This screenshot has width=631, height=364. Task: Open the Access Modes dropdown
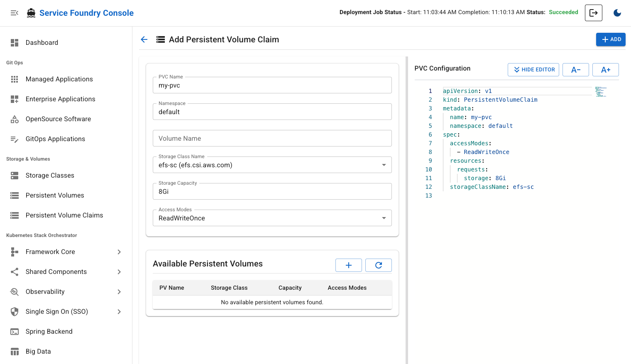click(383, 218)
